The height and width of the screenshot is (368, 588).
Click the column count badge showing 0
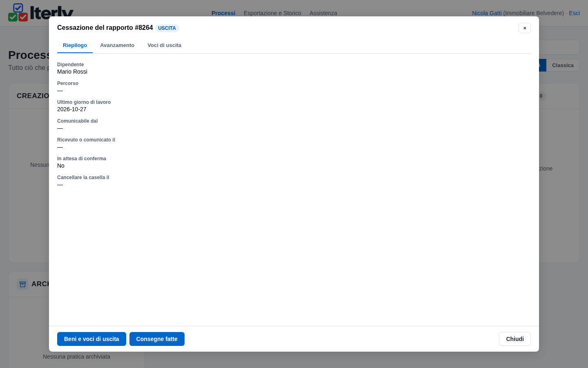point(541,96)
